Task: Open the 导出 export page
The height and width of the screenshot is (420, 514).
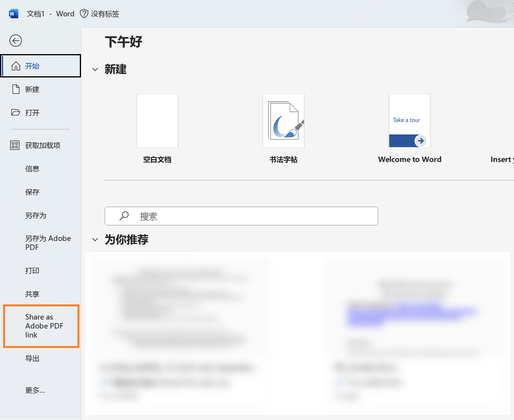Action: [32, 358]
